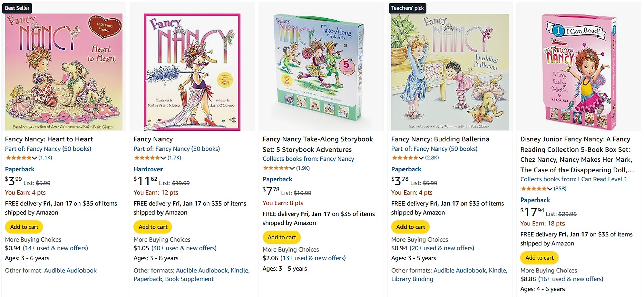This screenshot has height=297, width=644.
Task: Add Take-Along Storybook Set to cart
Action: (x=282, y=237)
